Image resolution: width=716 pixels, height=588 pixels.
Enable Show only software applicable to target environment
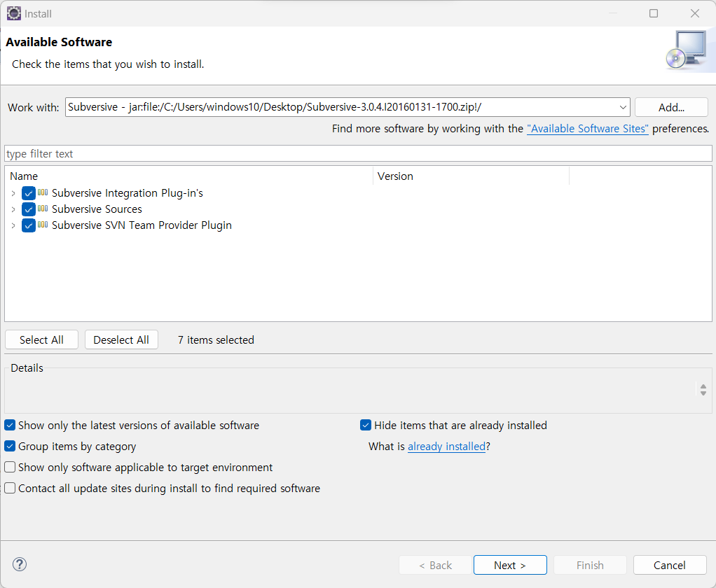tap(10, 467)
